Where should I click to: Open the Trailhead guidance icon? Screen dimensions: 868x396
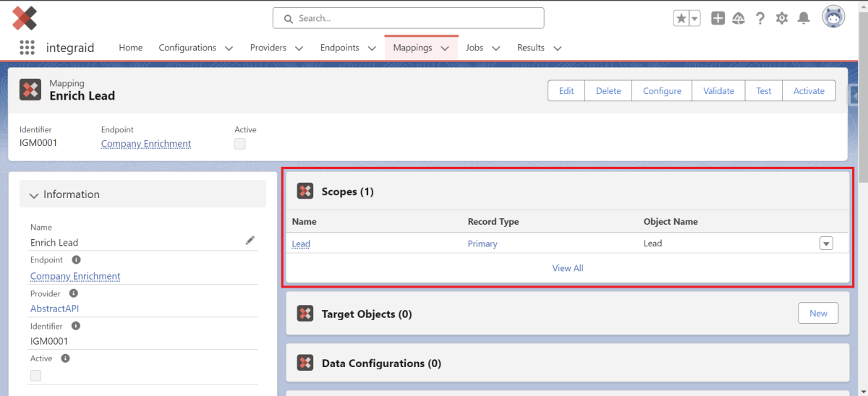739,19
